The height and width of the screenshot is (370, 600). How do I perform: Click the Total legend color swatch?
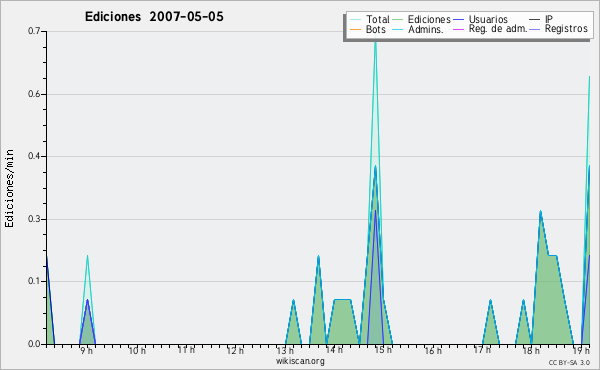tap(355, 20)
